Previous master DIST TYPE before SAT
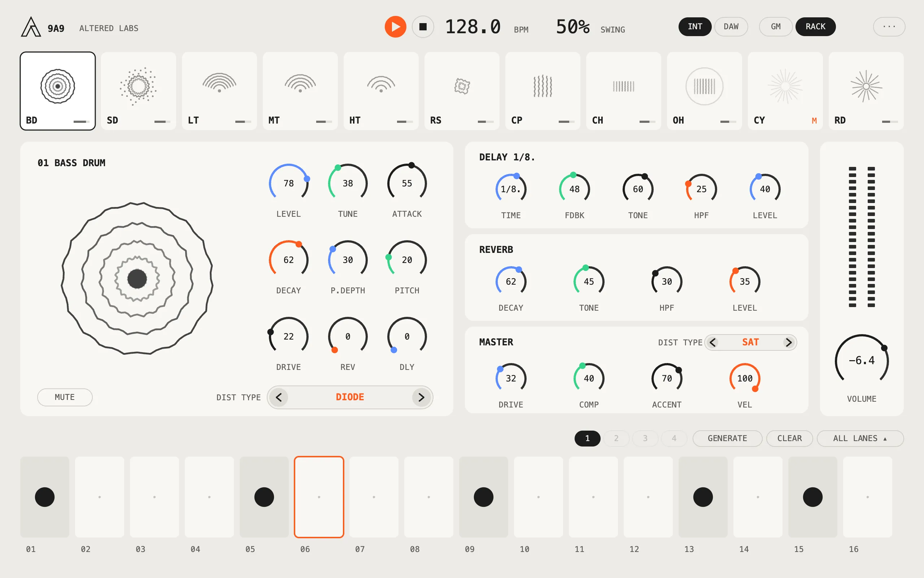 pyautogui.click(x=712, y=342)
